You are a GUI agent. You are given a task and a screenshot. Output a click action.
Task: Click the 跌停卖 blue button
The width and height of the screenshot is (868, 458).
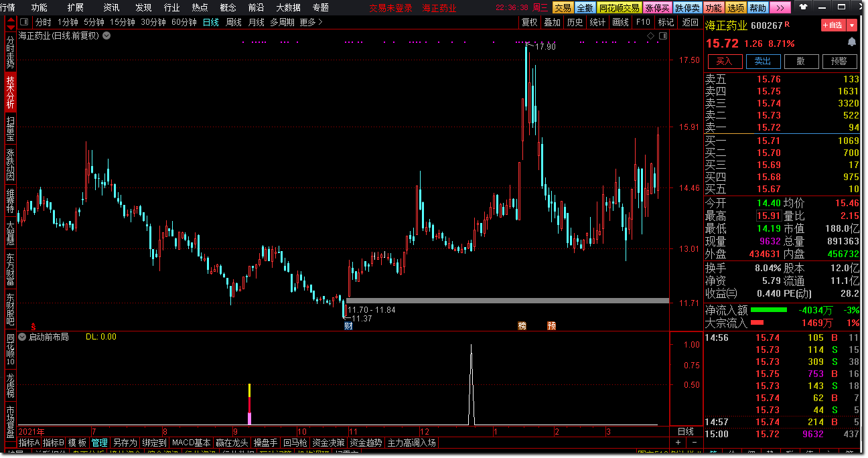coord(687,7)
